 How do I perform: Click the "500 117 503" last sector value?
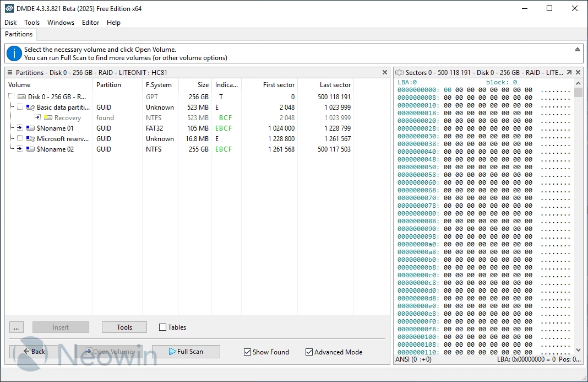334,149
